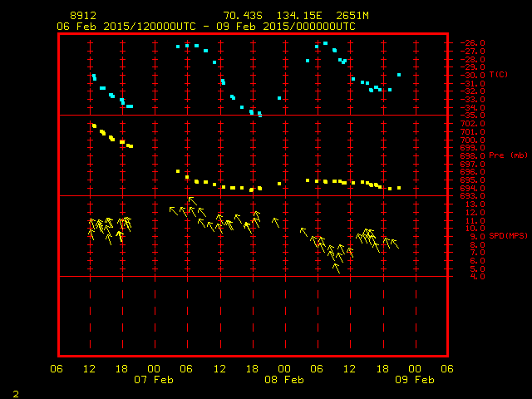532x399 pixels.
Task: Click the end time 09 Feb 2015/000000UTC
Action: point(286,27)
